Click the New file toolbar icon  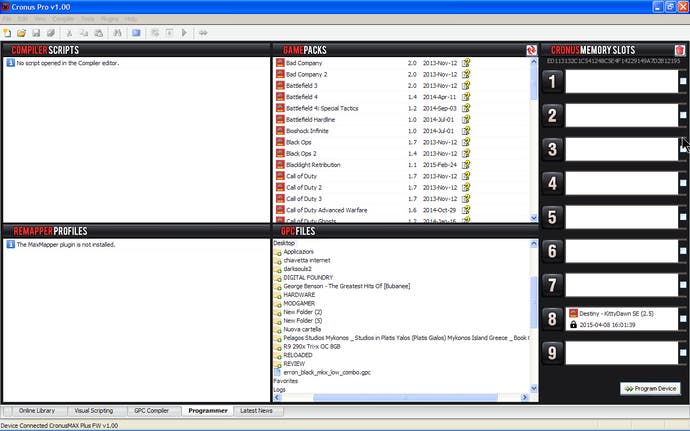[7, 33]
